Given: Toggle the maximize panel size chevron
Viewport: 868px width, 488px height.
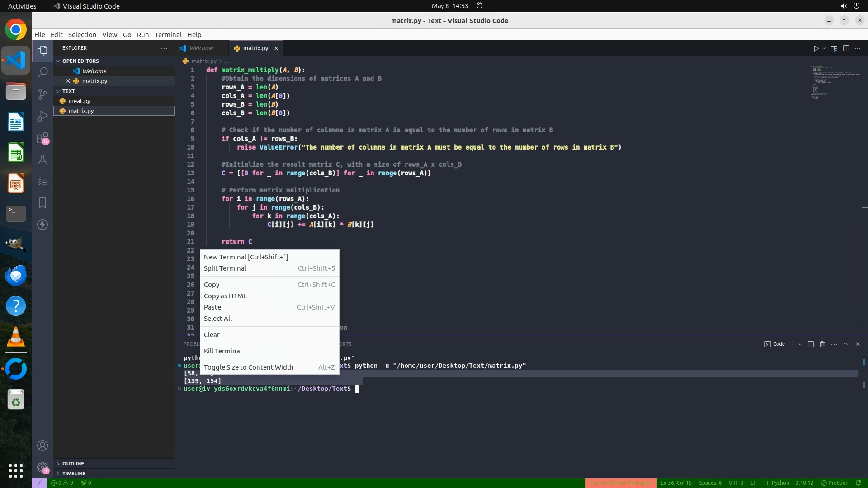Looking at the screenshot, I should [846, 344].
